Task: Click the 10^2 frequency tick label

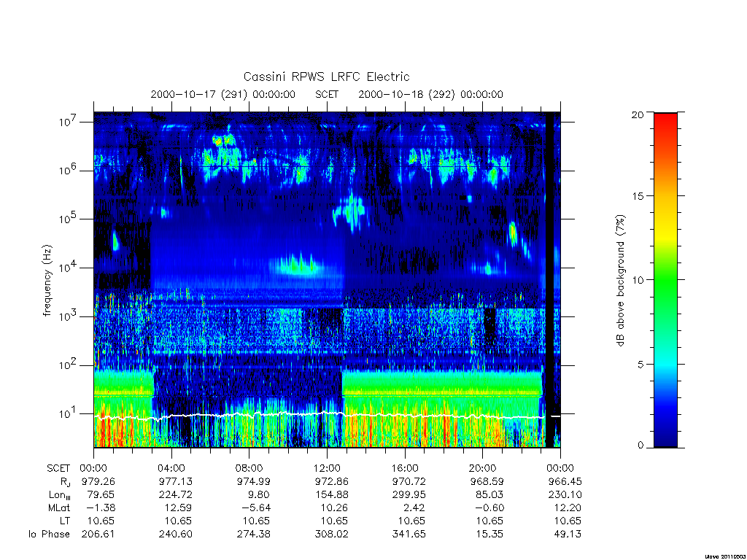Action: point(68,365)
